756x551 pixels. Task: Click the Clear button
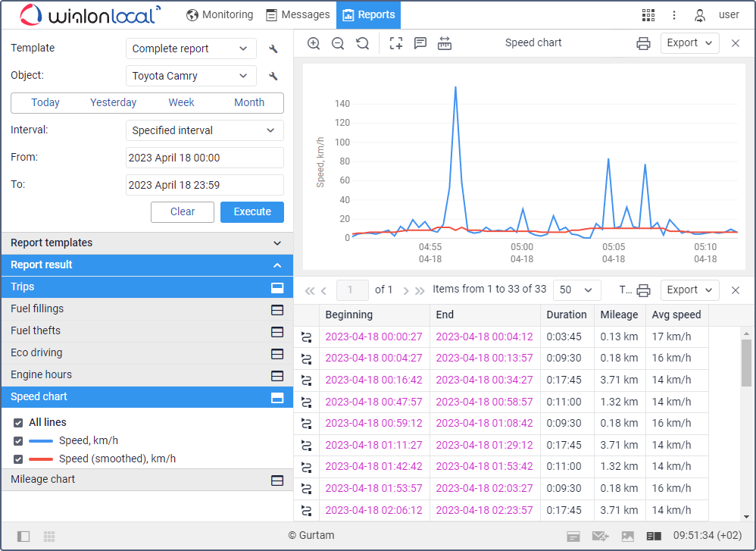point(183,211)
